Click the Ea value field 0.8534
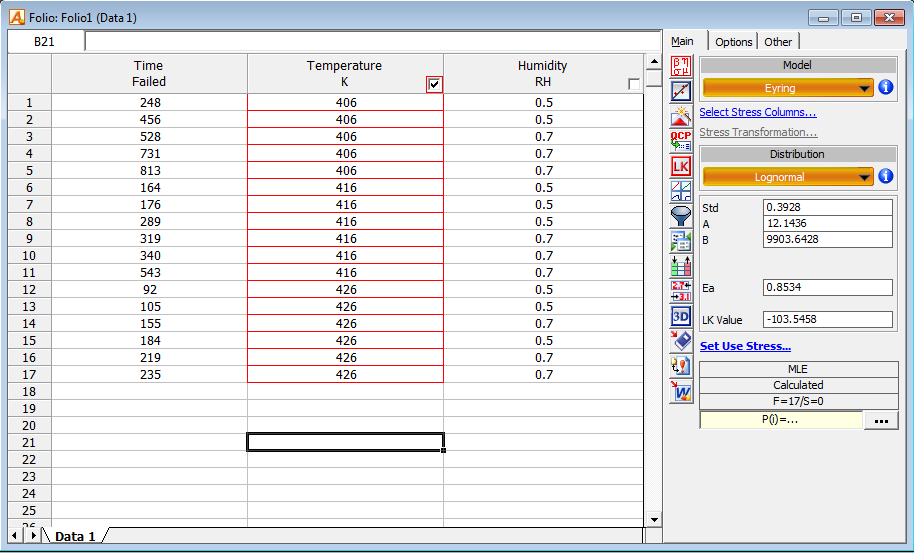 pyautogui.click(x=828, y=287)
